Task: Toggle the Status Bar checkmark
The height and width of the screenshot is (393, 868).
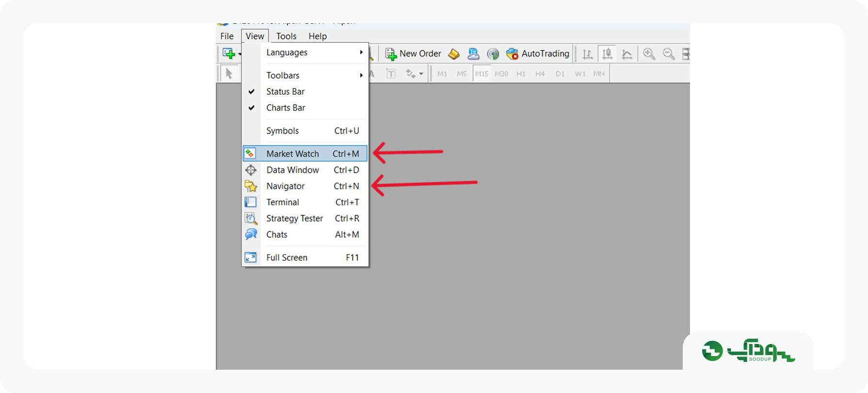Action: [251, 91]
